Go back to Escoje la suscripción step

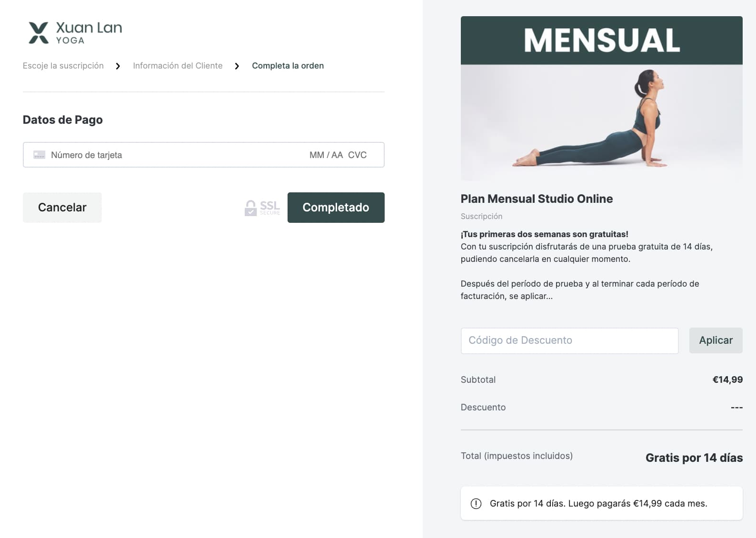pyautogui.click(x=63, y=66)
